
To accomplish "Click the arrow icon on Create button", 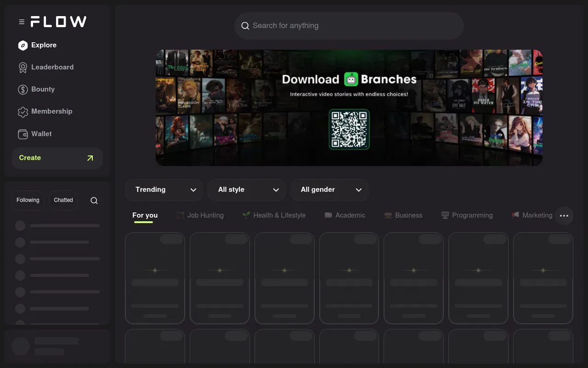I will click(90, 158).
